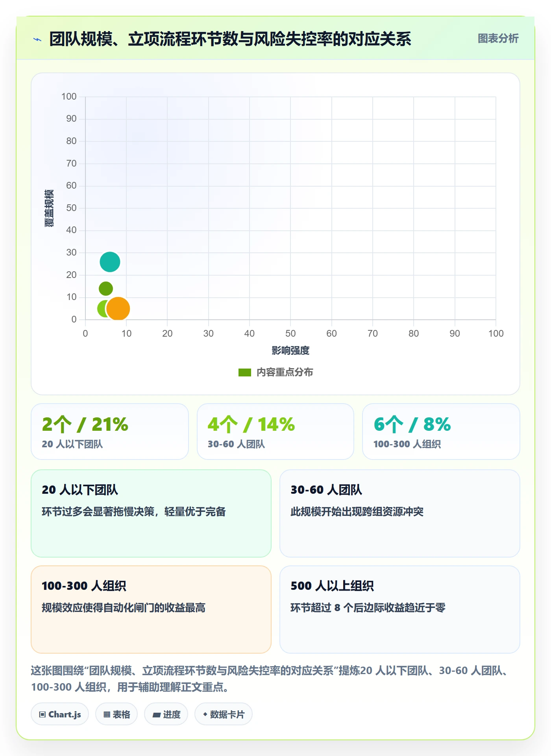Click the 数据卡片 tag chip

click(224, 714)
